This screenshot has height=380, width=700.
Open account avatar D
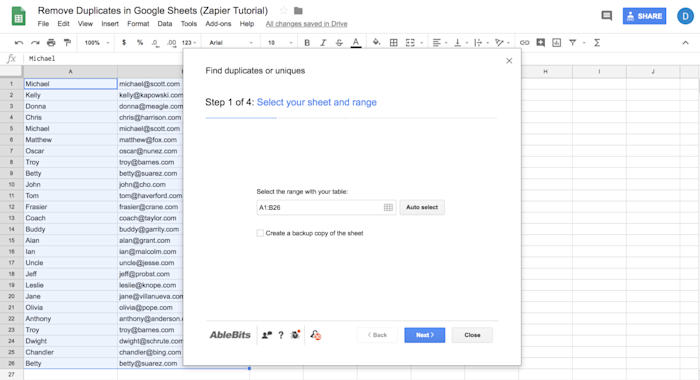(685, 16)
